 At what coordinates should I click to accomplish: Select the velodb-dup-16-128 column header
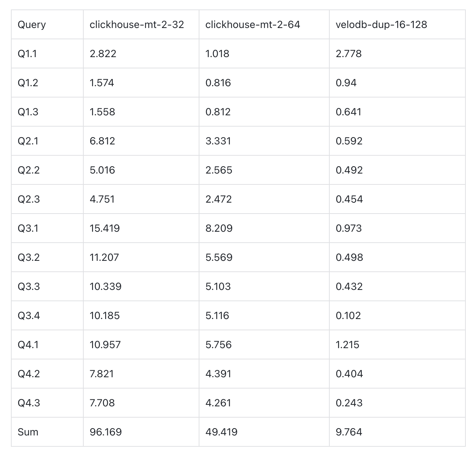381,25
